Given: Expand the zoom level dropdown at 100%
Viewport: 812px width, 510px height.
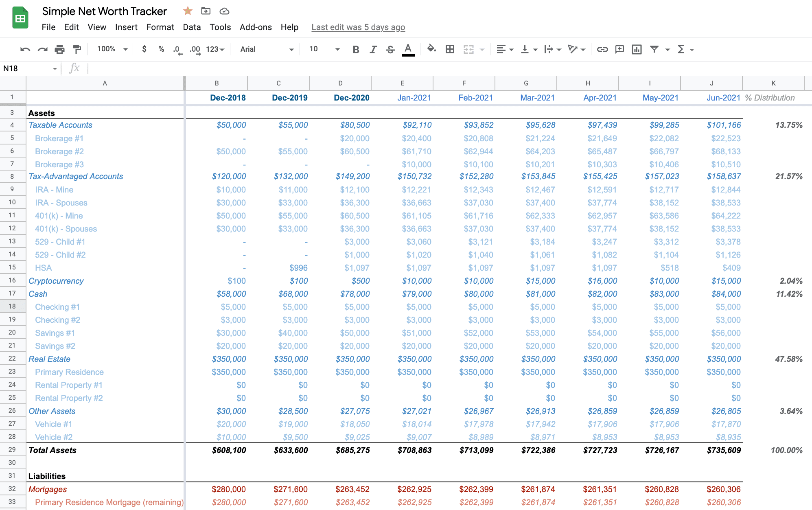Looking at the screenshot, I should click(111, 49).
